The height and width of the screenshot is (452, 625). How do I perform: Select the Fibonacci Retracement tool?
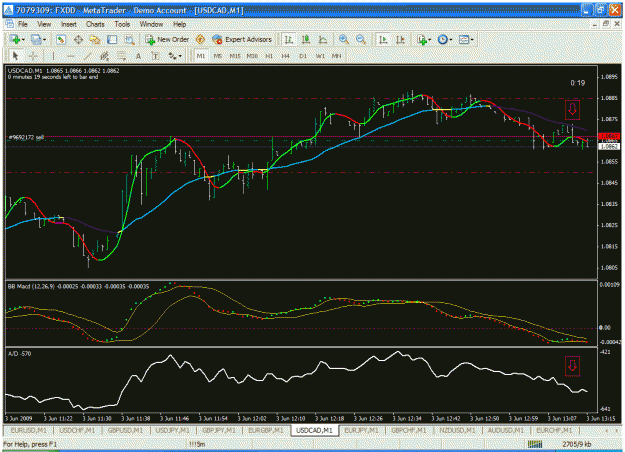click(x=122, y=56)
